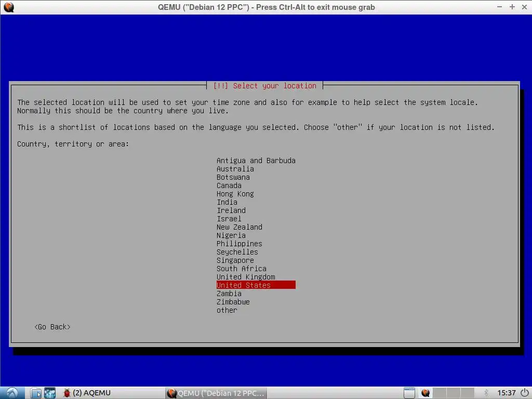532x399 pixels.
Task: Select Antigua and Barbuda from the list
Action: pyautogui.click(x=256, y=161)
